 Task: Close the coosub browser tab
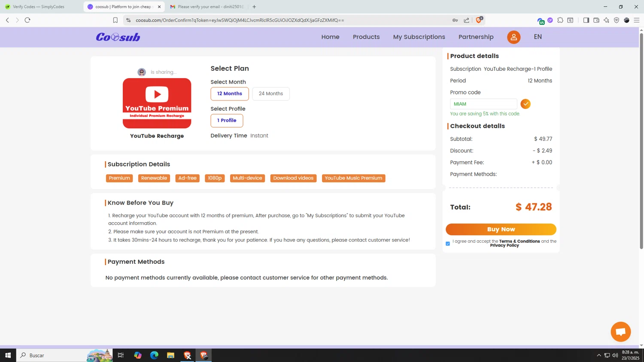159,7
